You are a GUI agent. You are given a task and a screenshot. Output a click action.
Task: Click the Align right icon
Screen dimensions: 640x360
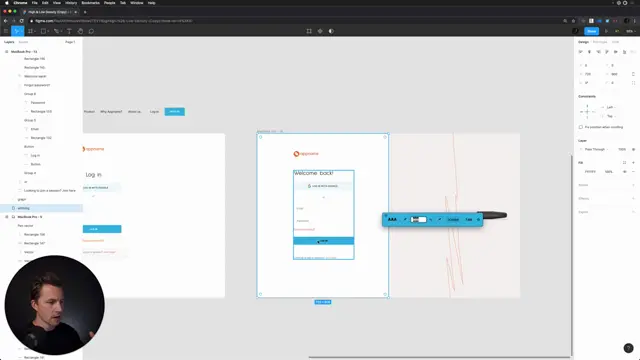point(598,52)
